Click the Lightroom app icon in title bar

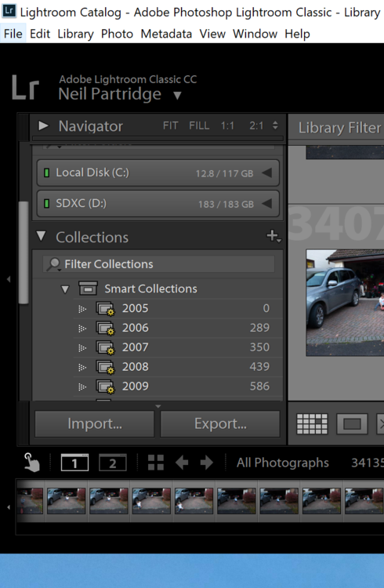(9, 11)
